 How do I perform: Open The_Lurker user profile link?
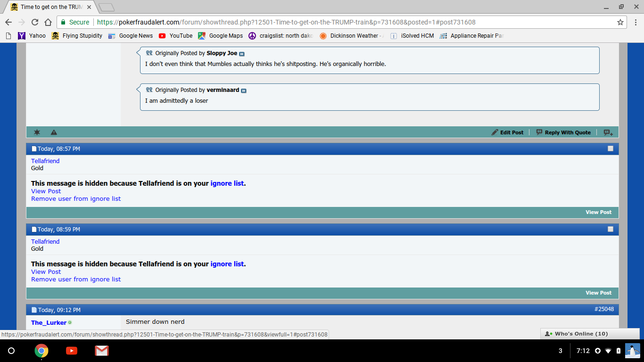click(49, 322)
